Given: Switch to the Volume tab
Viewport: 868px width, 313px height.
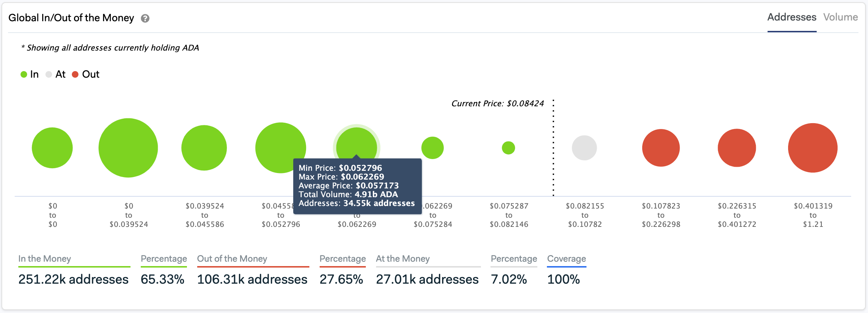Looking at the screenshot, I should click(840, 17).
